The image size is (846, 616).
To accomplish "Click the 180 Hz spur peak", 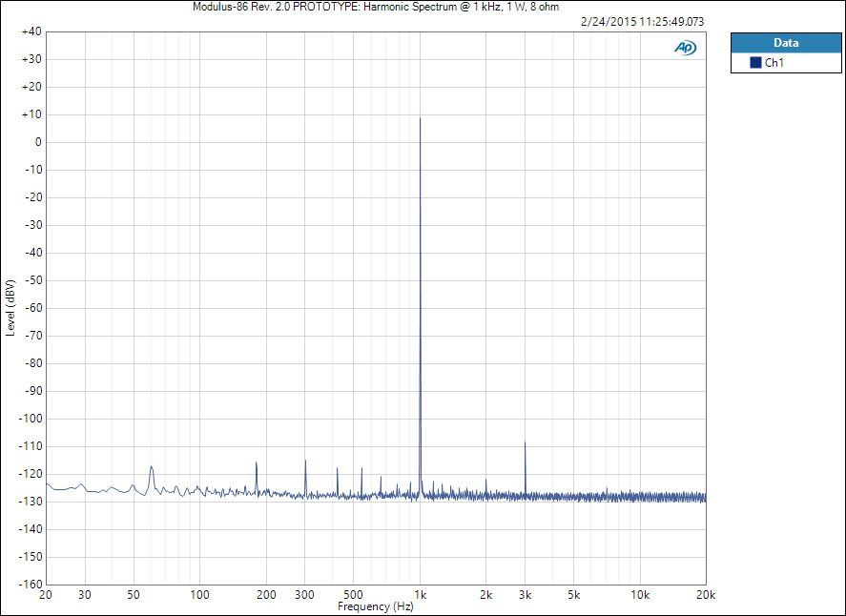I will (x=257, y=462).
